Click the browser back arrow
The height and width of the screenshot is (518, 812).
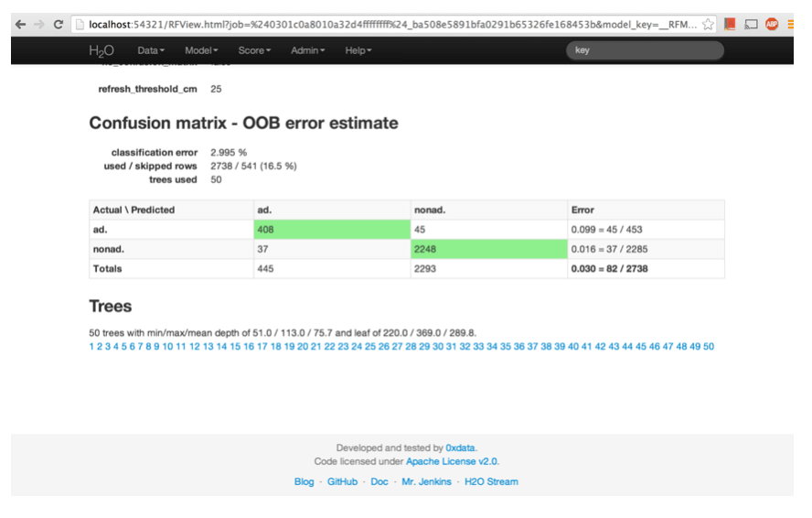click(x=20, y=24)
